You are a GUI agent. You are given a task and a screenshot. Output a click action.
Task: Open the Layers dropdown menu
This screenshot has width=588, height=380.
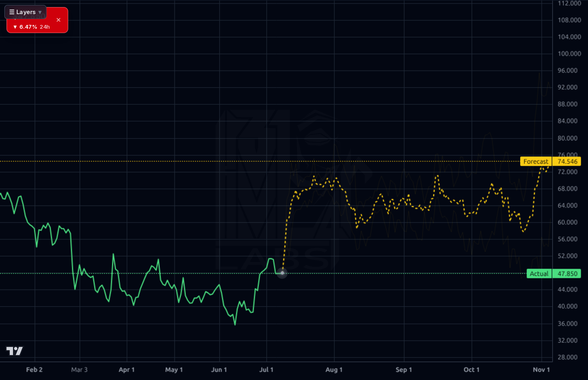point(25,12)
